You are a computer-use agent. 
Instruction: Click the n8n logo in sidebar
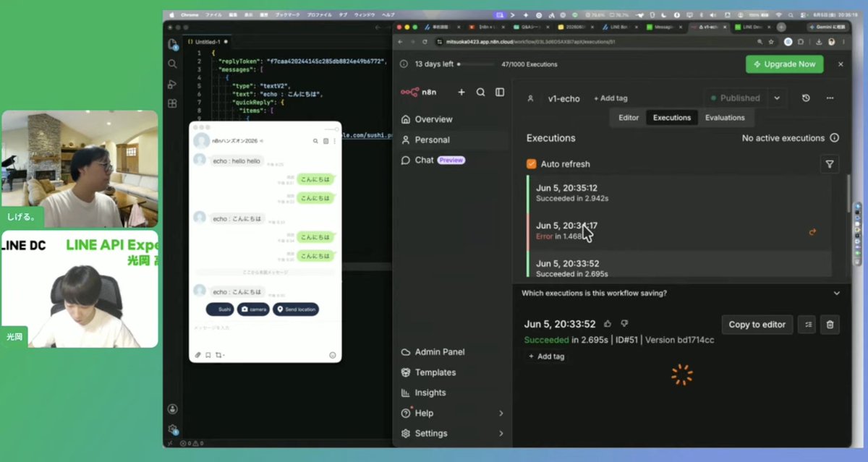(x=420, y=93)
